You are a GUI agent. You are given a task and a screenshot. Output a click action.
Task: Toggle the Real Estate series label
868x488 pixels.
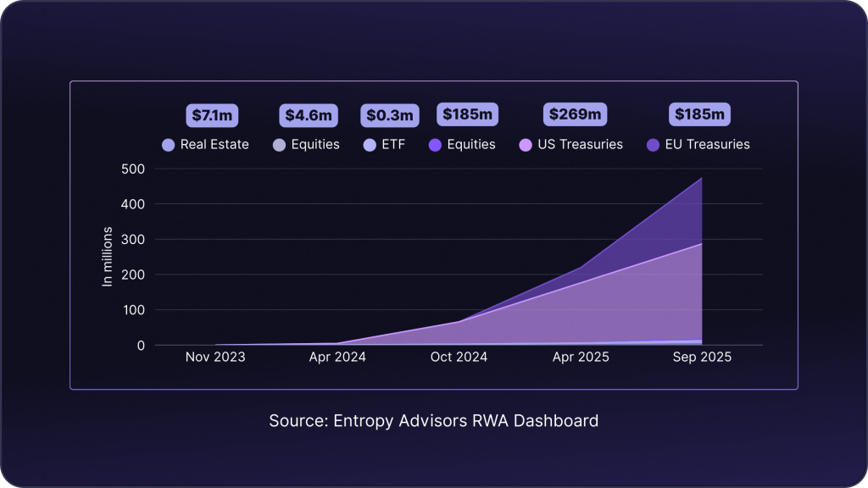point(214,145)
